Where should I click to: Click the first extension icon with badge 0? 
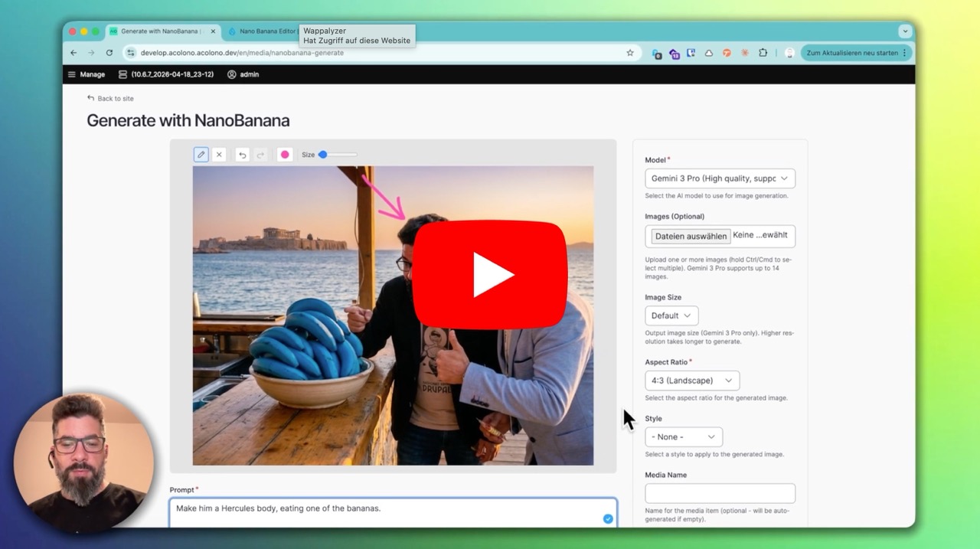pyautogui.click(x=657, y=54)
